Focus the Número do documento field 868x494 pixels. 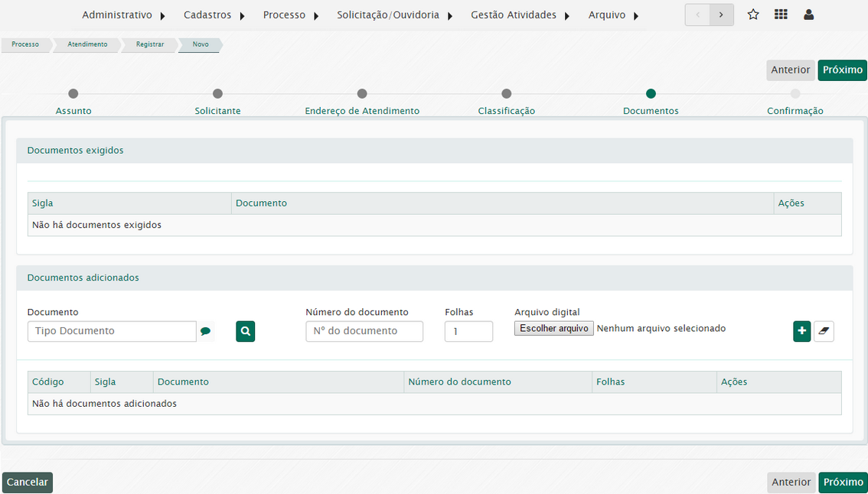coord(364,331)
